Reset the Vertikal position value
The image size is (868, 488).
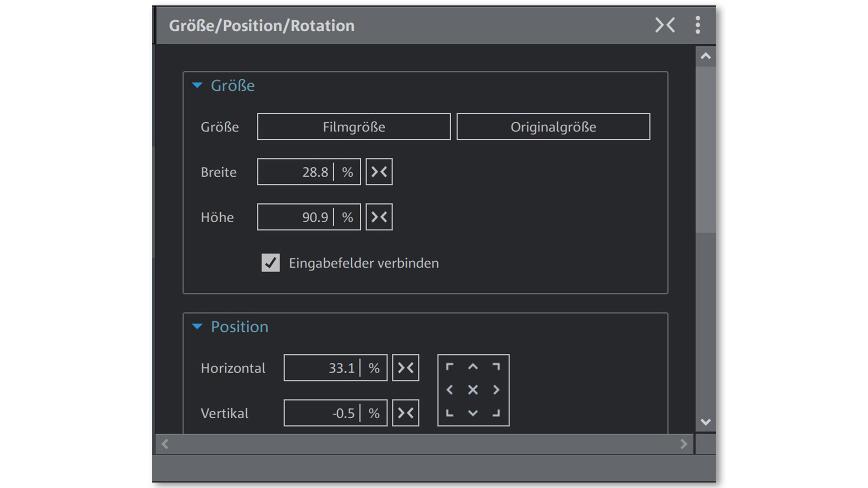point(406,413)
